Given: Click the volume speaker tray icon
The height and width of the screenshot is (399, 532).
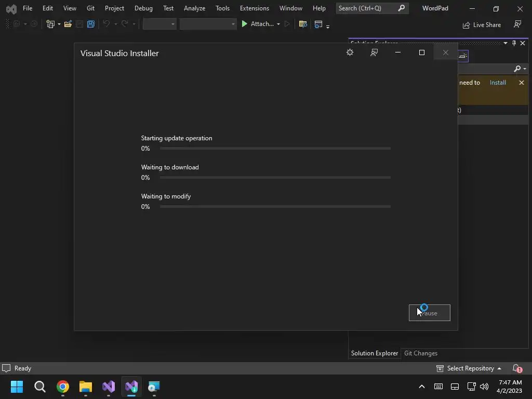Looking at the screenshot, I should [484, 387].
